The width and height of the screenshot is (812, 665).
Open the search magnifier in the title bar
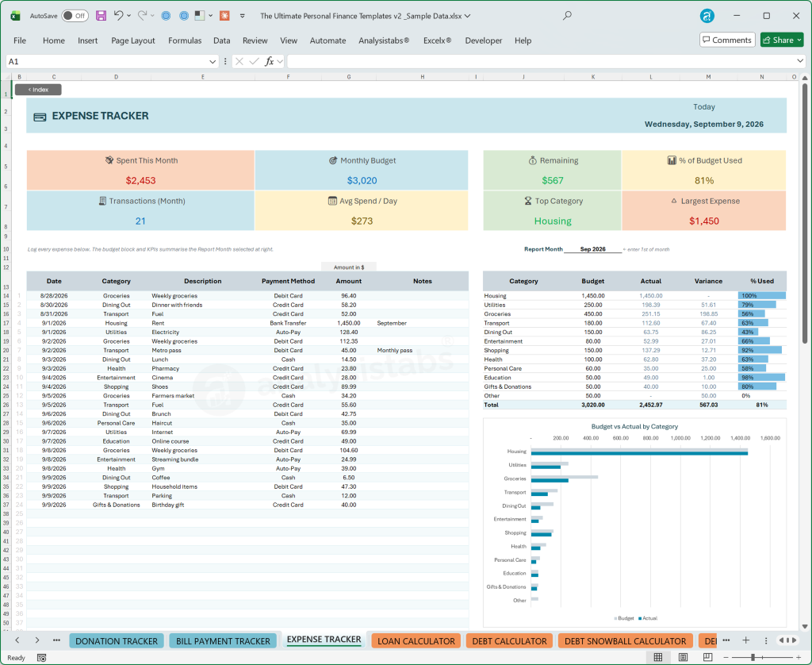pyautogui.click(x=567, y=16)
